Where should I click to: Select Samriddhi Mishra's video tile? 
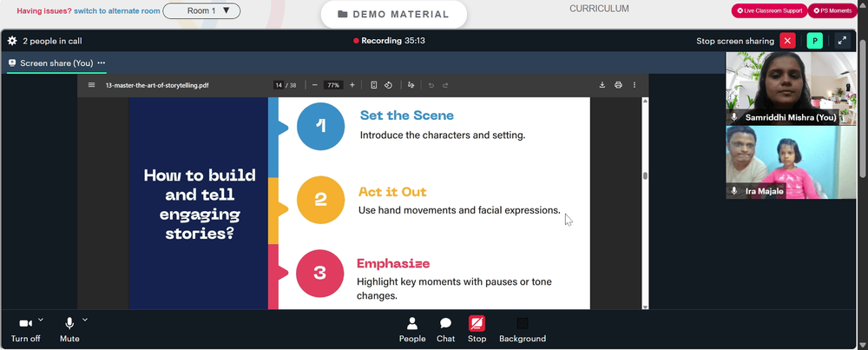pyautogui.click(x=791, y=89)
